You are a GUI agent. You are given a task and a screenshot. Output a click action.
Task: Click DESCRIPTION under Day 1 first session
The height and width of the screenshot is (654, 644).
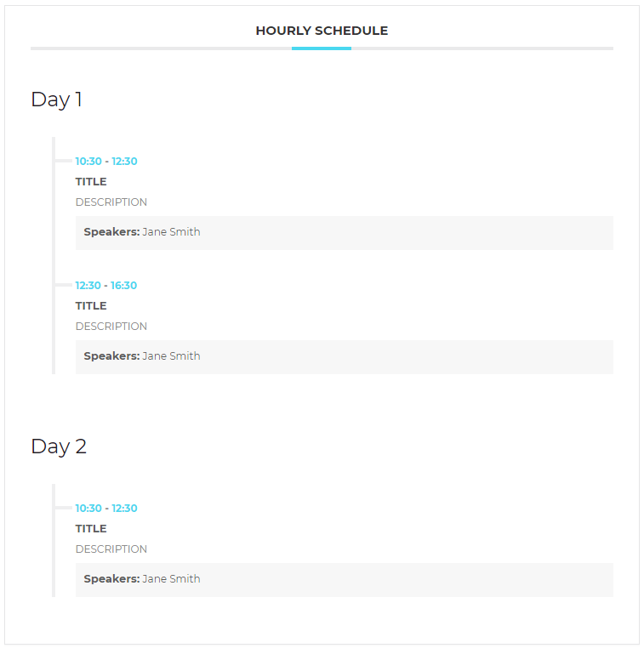(111, 202)
